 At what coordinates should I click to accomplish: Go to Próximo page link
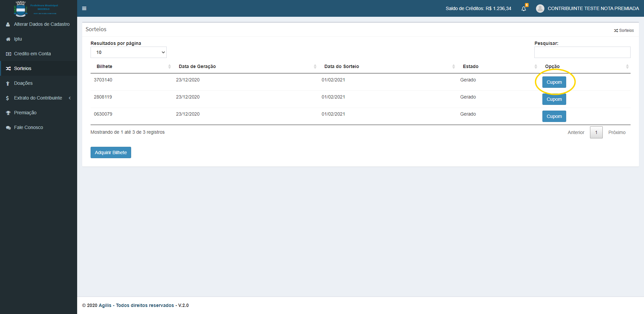click(x=616, y=132)
